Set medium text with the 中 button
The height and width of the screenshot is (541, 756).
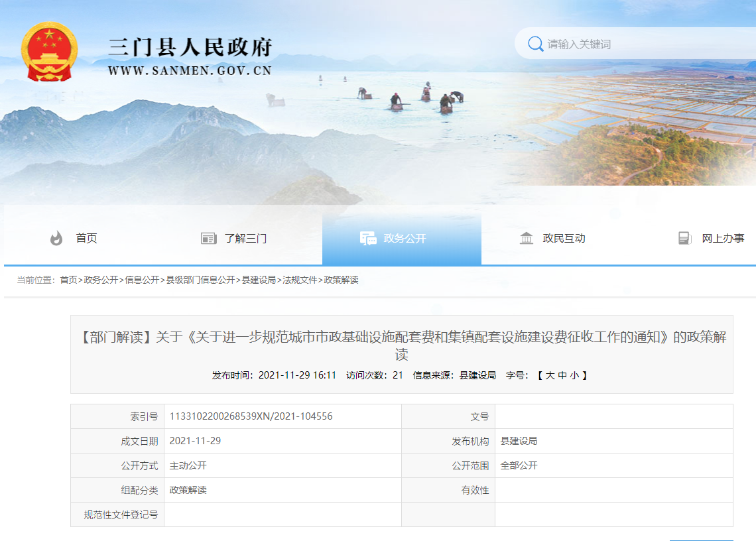561,375
